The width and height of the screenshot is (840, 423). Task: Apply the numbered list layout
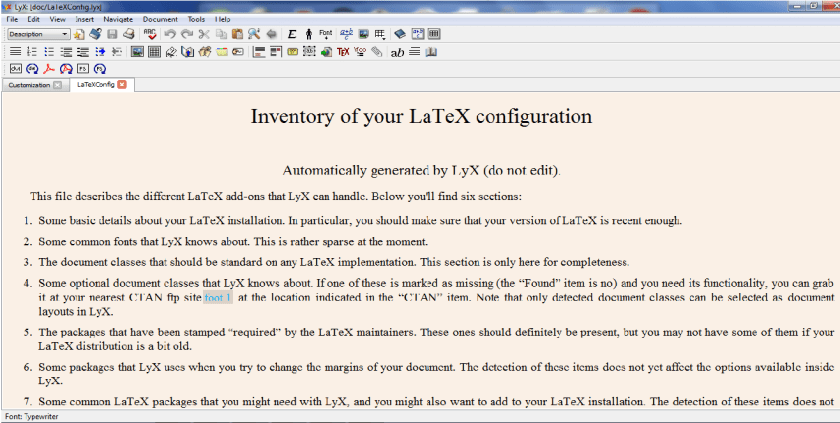point(32,52)
